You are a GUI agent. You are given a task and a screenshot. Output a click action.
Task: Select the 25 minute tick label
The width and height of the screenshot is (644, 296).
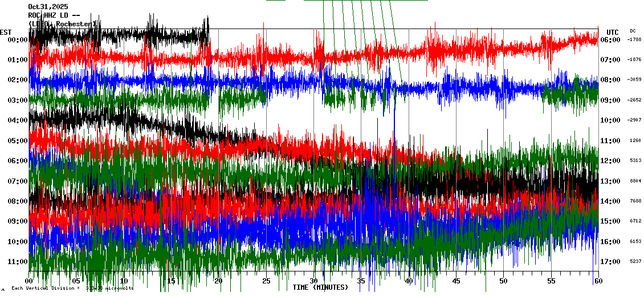[266, 281]
